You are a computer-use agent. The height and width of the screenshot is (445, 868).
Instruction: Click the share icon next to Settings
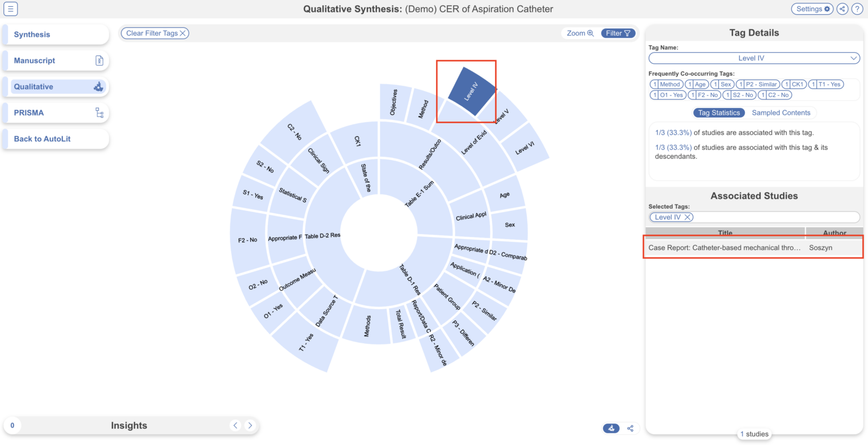tap(841, 8)
